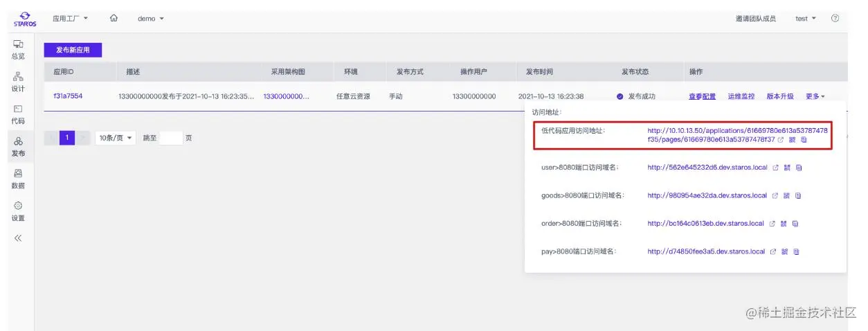Open the 发布 publish sidebar icon
This screenshot has width=868, height=331.
coord(18,147)
